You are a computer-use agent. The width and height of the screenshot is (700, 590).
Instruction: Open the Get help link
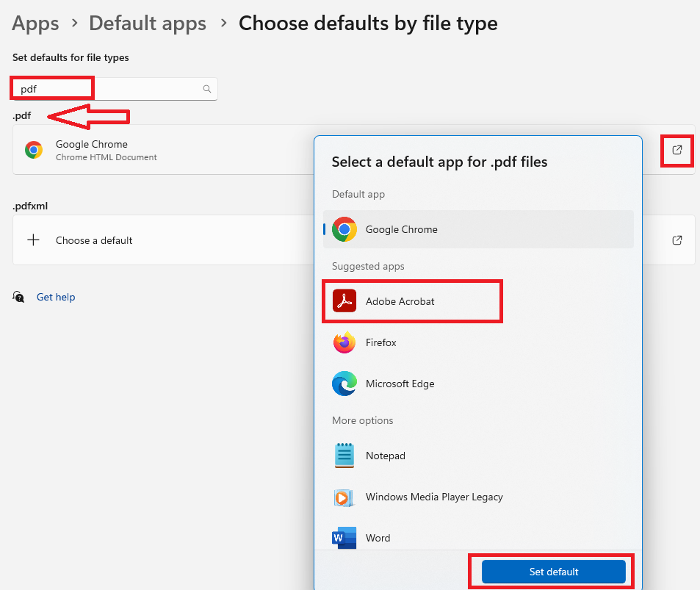pyautogui.click(x=56, y=297)
